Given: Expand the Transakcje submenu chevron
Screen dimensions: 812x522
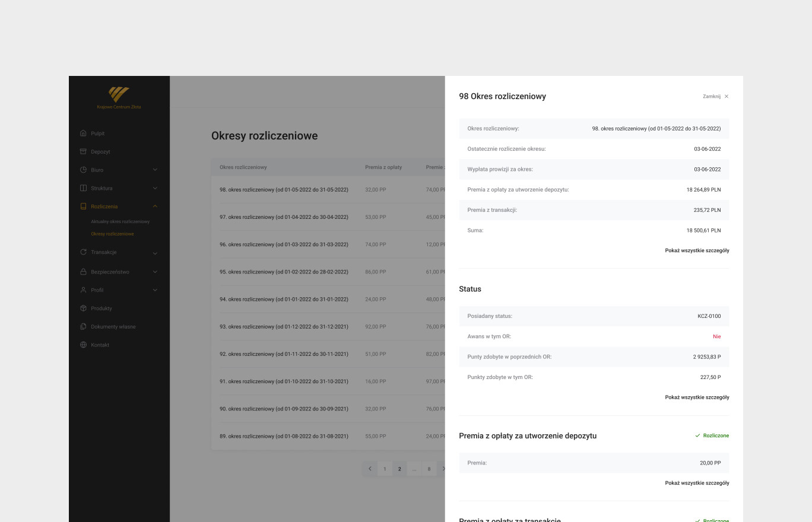Looking at the screenshot, I should coord(155,253).
